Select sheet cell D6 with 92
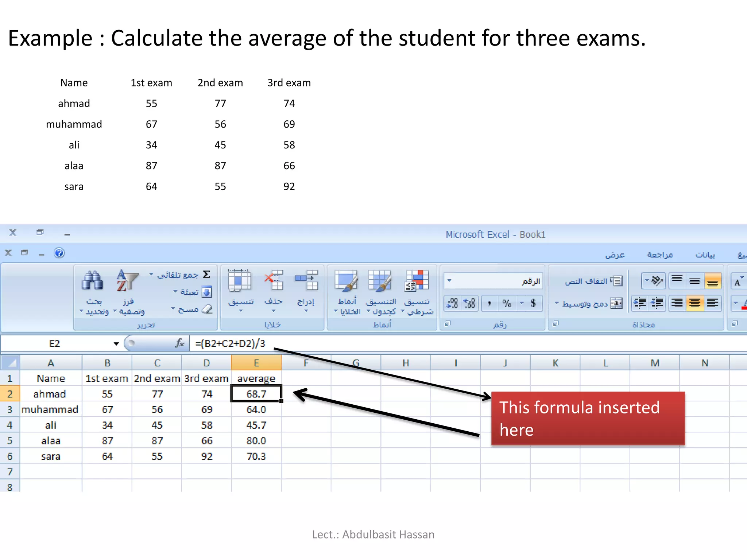 pyautogui.click(x=206, y=456)
